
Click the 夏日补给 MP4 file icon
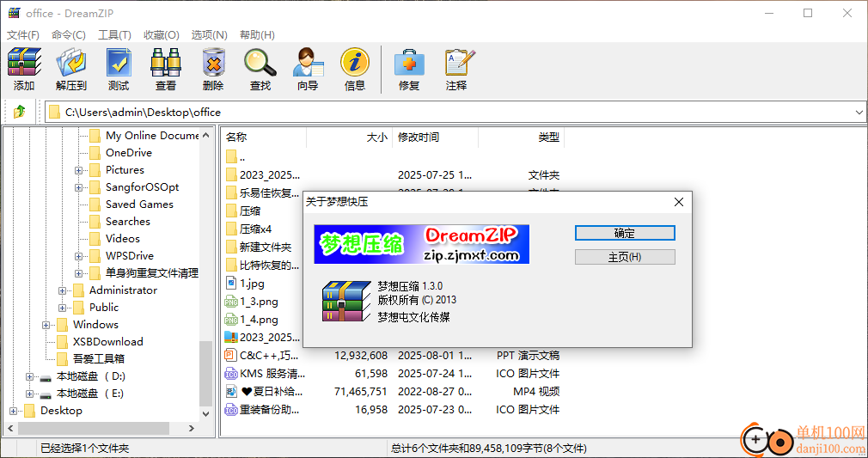(231, 392)
